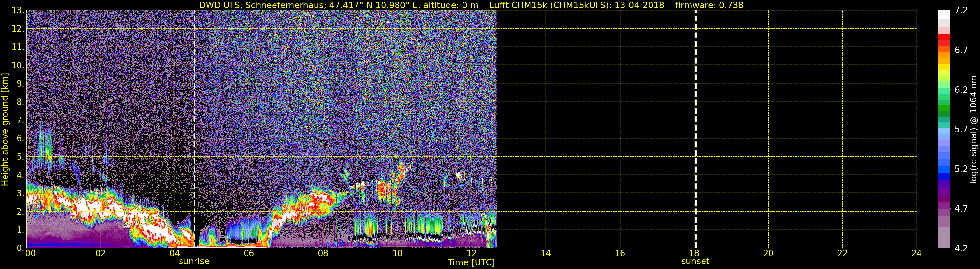This screenshot has width=980, height=269.
Task: Click the "Height above ground [km]" axis title
Action: point(5,129)
